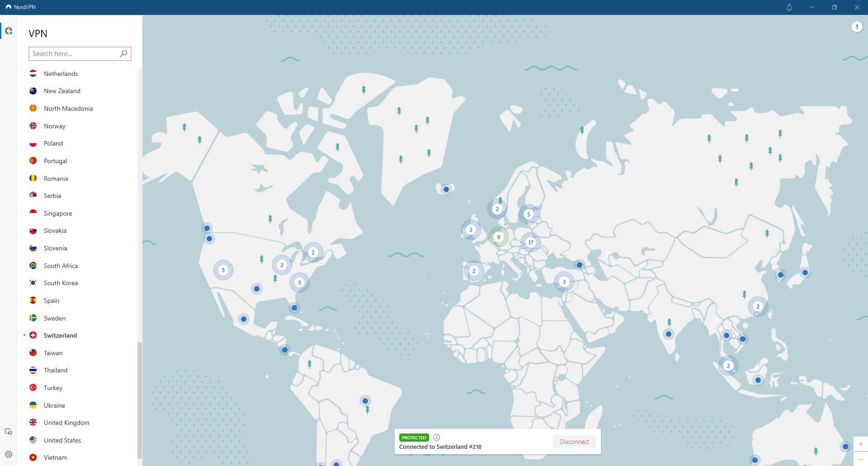Open the VPN globe sidebar icon
Viewport: 868px width, 466px height.
pyautogui.click(x=9, y=31)
